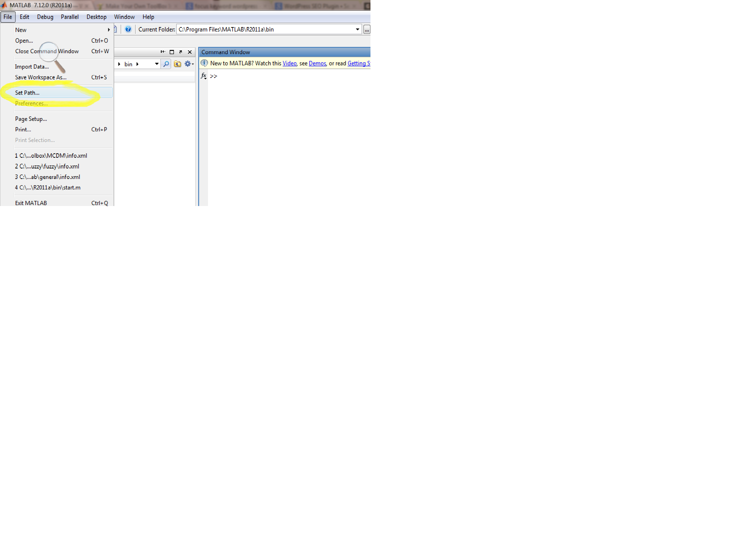Open the MATLAB Help question mark icon
The width and height of the screenshot is (747, 560).
pyautogui.click(x=128, y=29)
